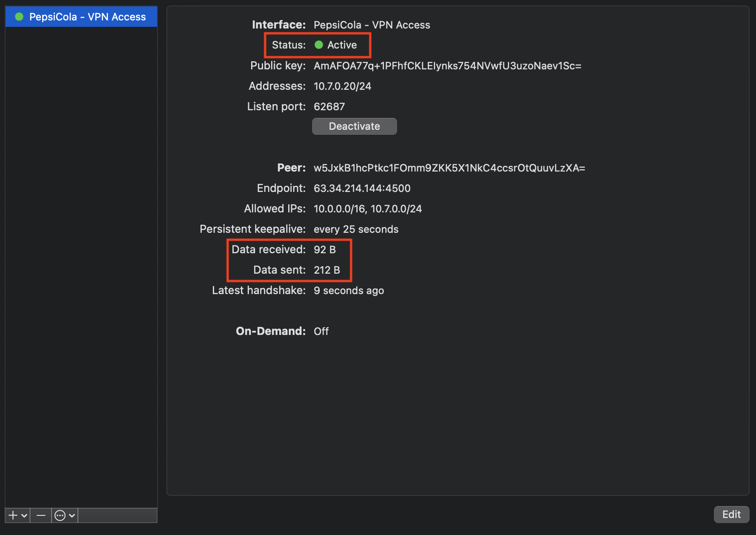Viewport: 756px width, 535px height.
Task: Expand the chevron next to plus icon
Action: [x=24, y=515]
